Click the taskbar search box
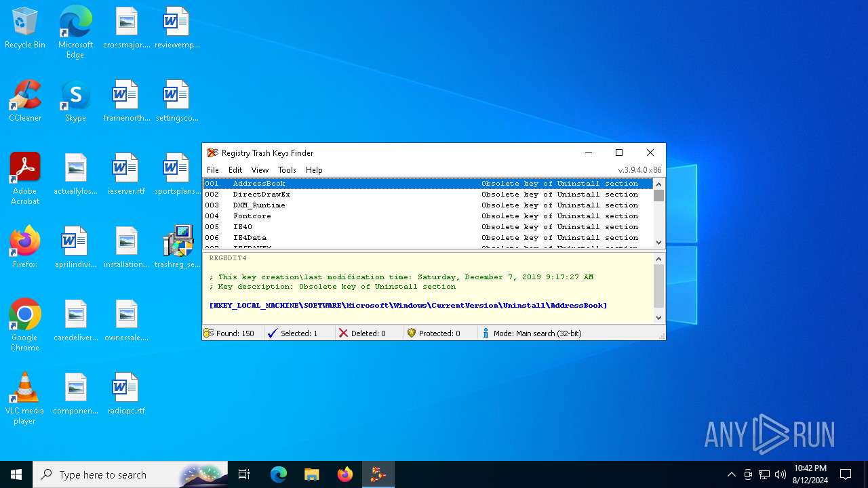Screen dimensions: 868x488 coord(131,474)
